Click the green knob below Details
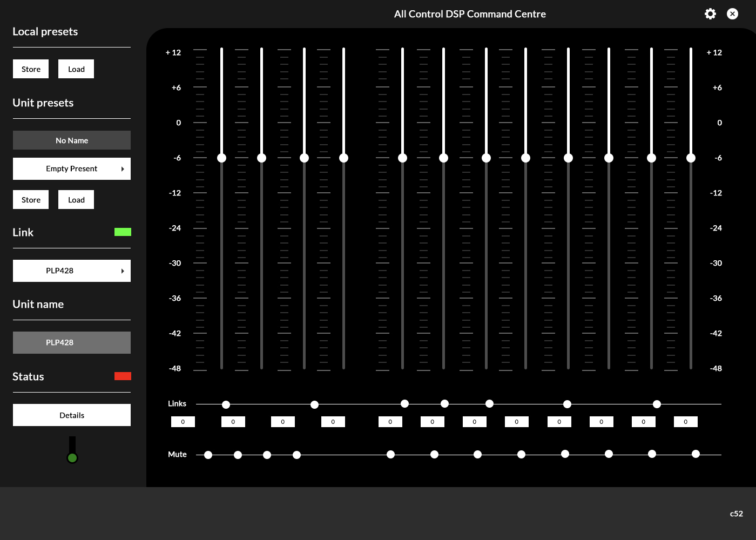Image resolution: width=756 pixels, height=540 pixels. 72,458
